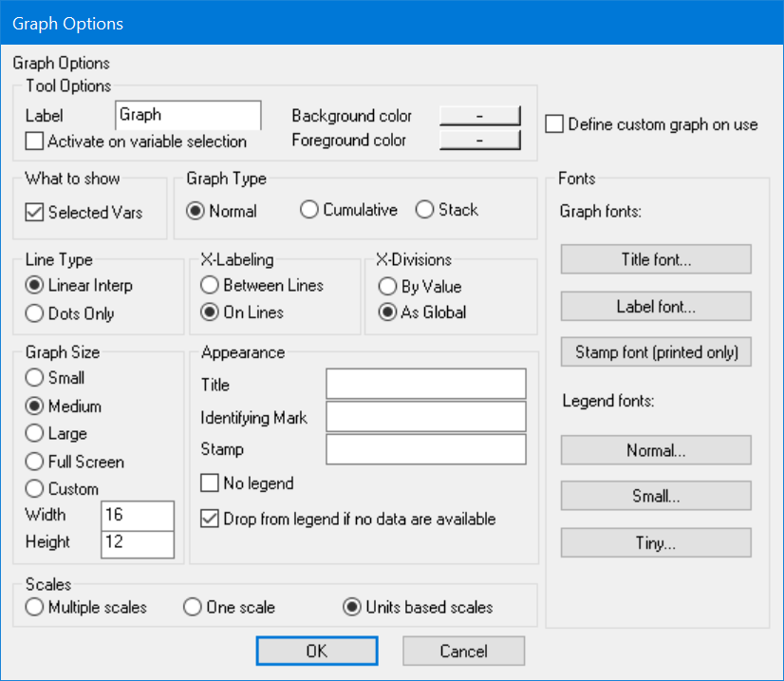Open the Stamp font settings

655,351
